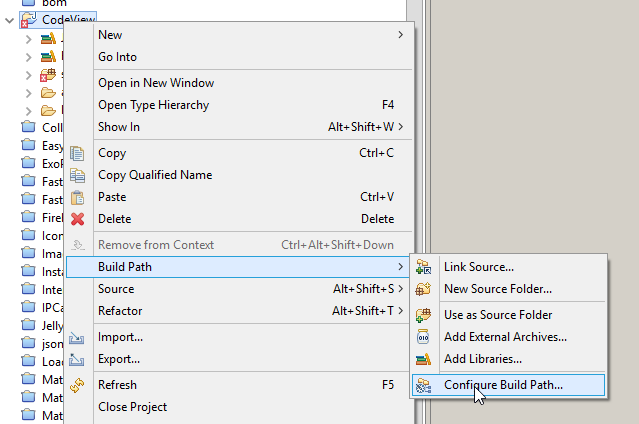Choose Copy Qualified Name
Screen dimensions: 639x424
(x=155, y=175)
